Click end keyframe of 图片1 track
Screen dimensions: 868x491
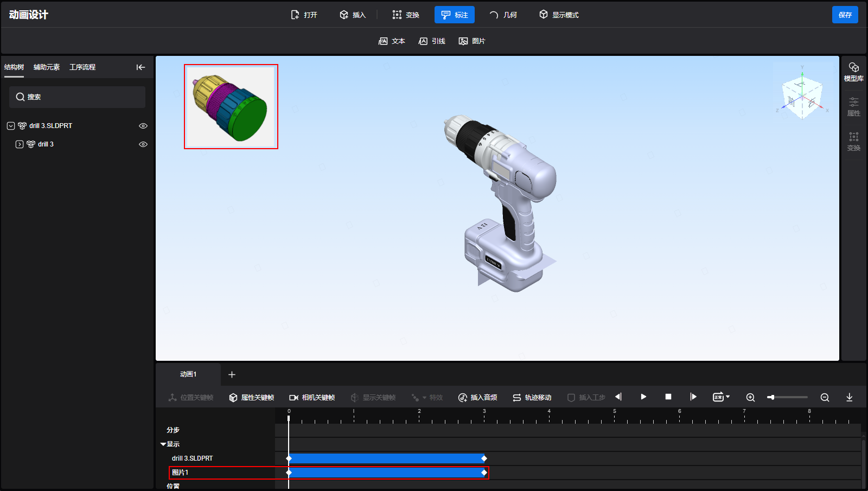pyautogui.click(x=484, y=473)
